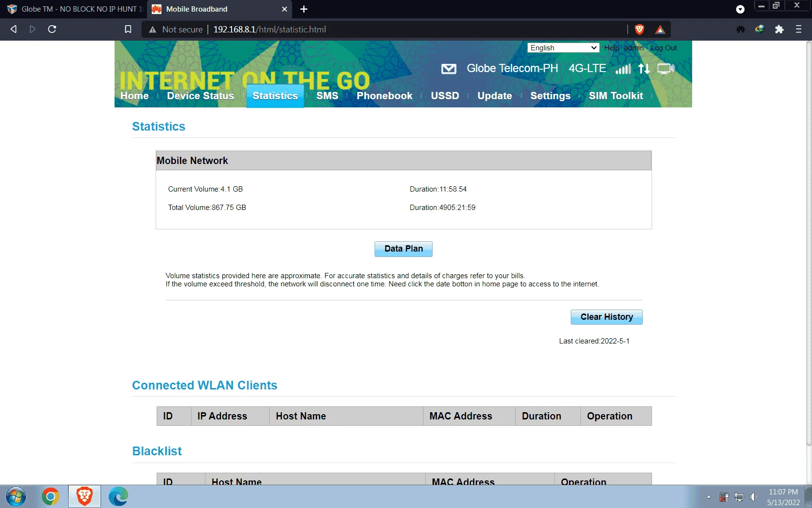Open the Windows Start menu

pos(16,497)
